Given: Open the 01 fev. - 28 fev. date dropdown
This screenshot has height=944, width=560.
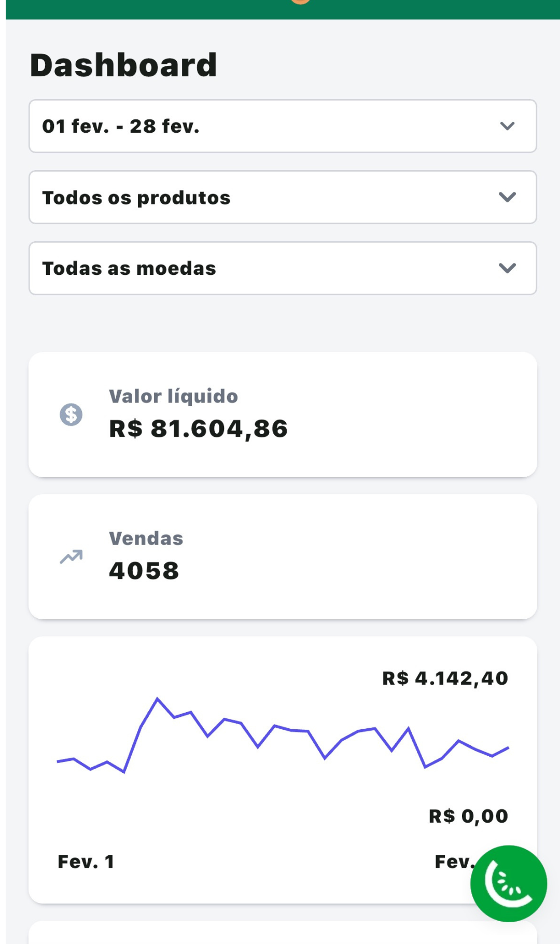Looking at the screenshot, I should [x=283, y=126].
